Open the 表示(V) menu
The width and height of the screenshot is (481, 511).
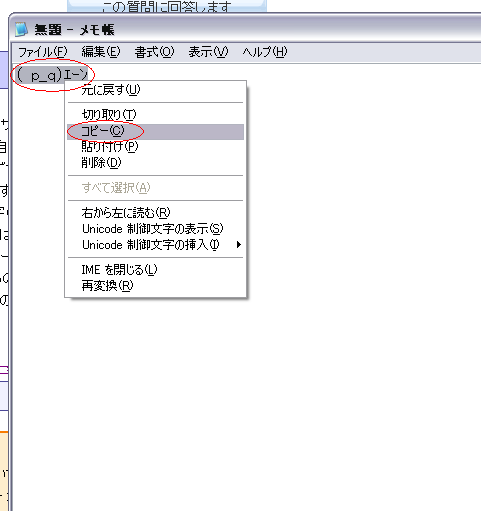pos(208,52)
